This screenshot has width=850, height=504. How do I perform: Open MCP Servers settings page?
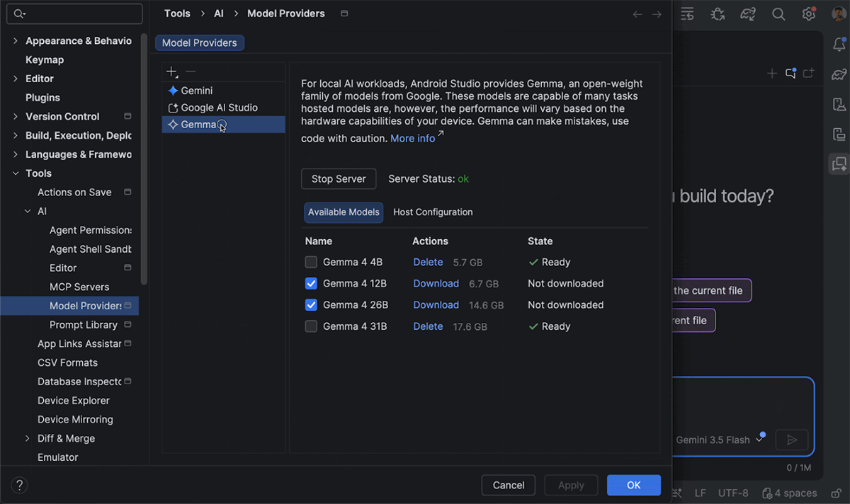click(79, 287)
